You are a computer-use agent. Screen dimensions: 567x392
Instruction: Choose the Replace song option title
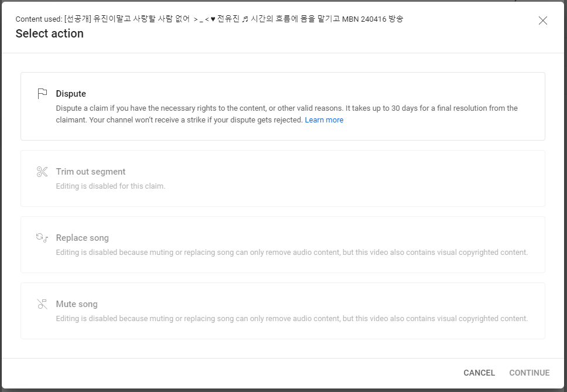tap(82, 238)
